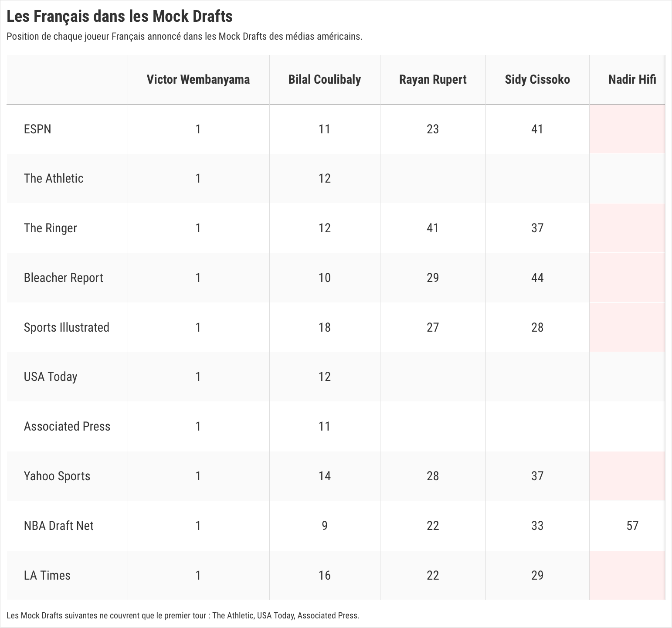Click the Victor Wembanyama column header

pyautogui.click(x=198, y=80)
